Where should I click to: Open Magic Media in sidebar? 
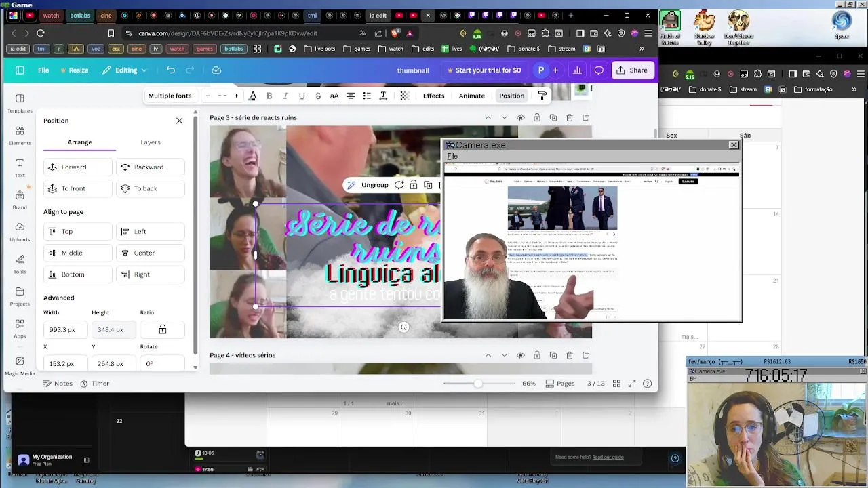coord(20,366)
